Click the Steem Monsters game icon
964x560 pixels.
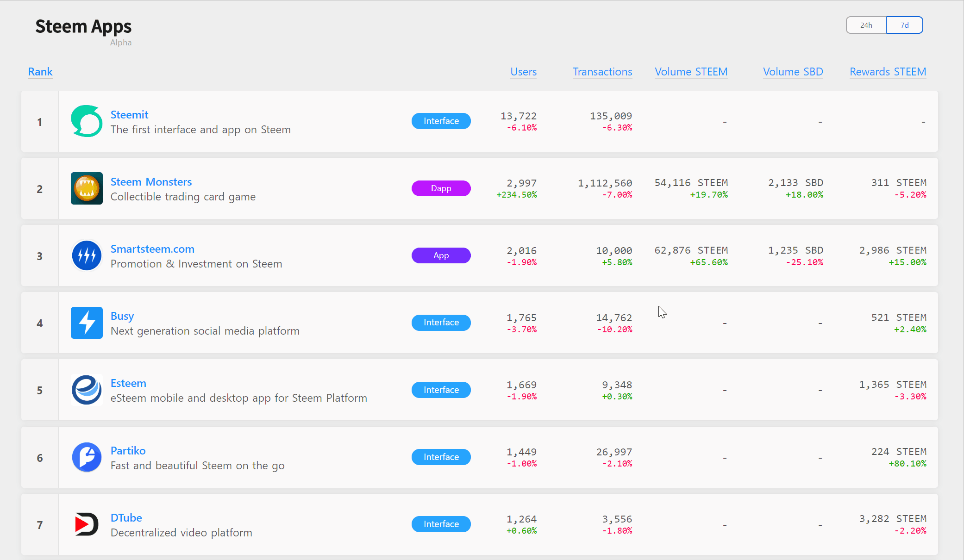[x=87, y=188]
